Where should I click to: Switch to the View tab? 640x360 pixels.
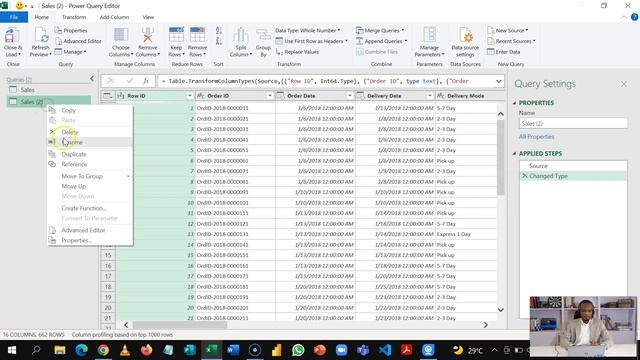pos(148,17)
